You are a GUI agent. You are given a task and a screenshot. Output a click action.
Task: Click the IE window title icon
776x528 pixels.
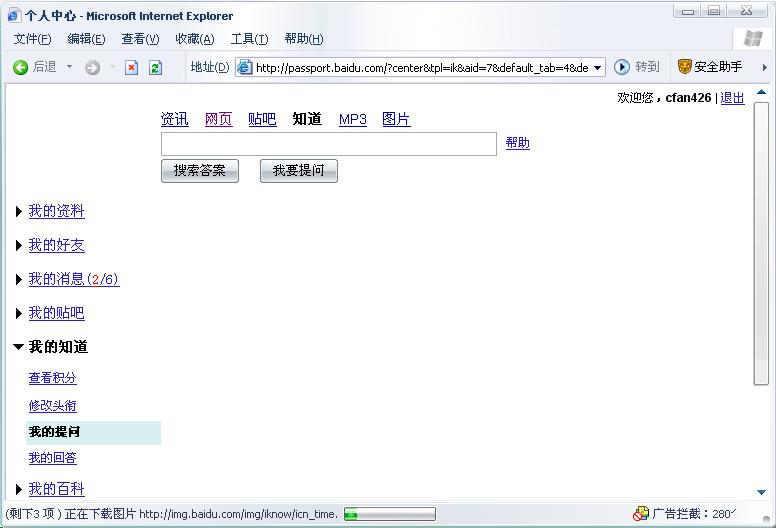click(x=14, y=15)
